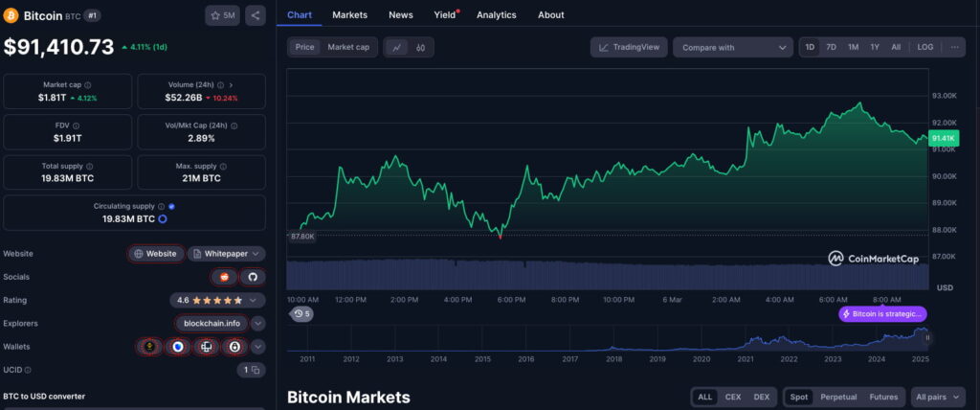Select the All time range
Image resolution: width=980 pixels, height=410 pixels.
(x=896, y=47)
